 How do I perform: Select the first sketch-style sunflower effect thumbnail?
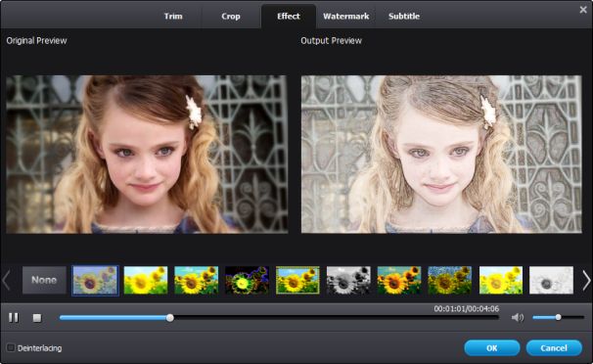[x=95, y=280]
